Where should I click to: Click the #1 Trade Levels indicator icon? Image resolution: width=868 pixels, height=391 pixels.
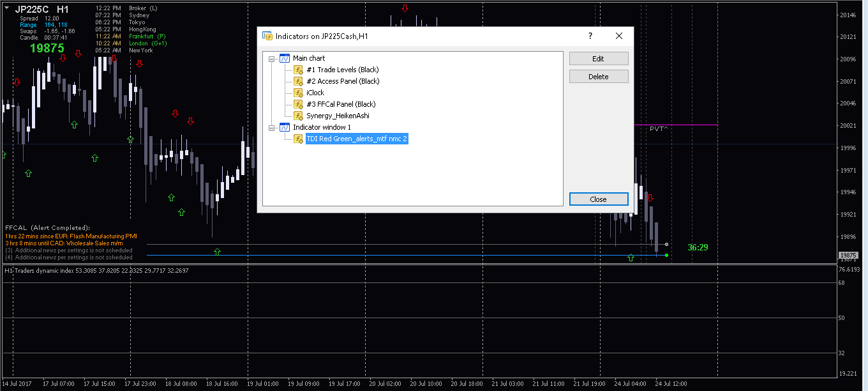point(298,70)
